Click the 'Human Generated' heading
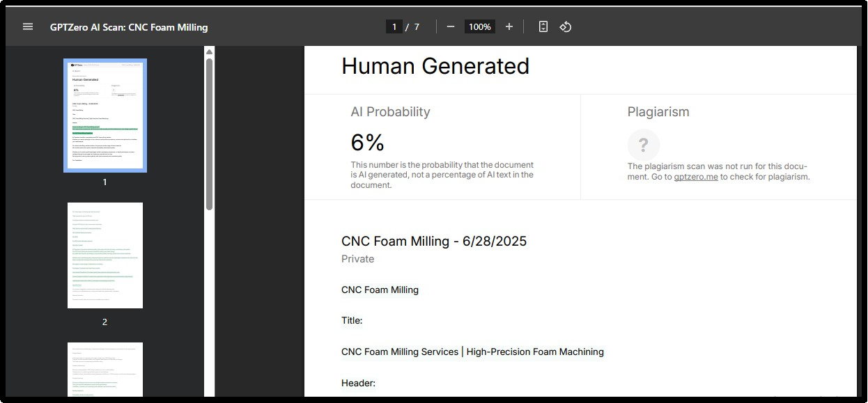Screen dimensions: 868x403 [435, 66]
